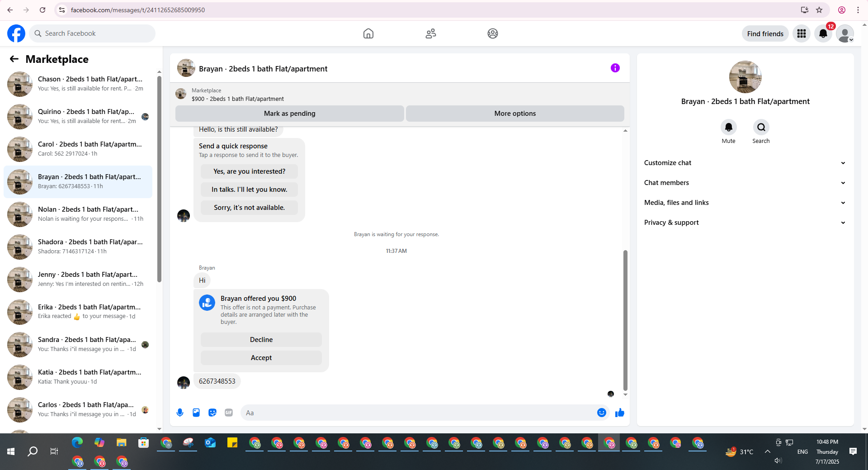Open the Friends icon in top navigation
The image size is (868, 470).
431,33
